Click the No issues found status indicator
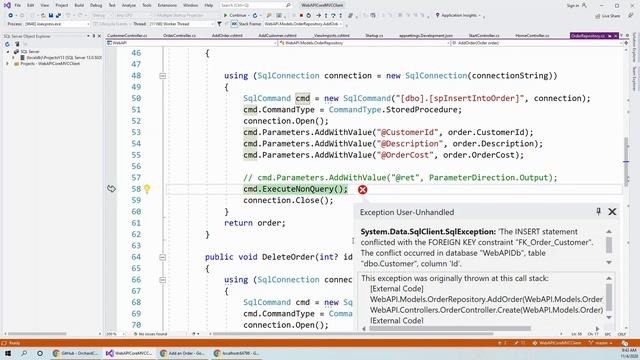This screenshot has width=640, height=360. point(151,334)
